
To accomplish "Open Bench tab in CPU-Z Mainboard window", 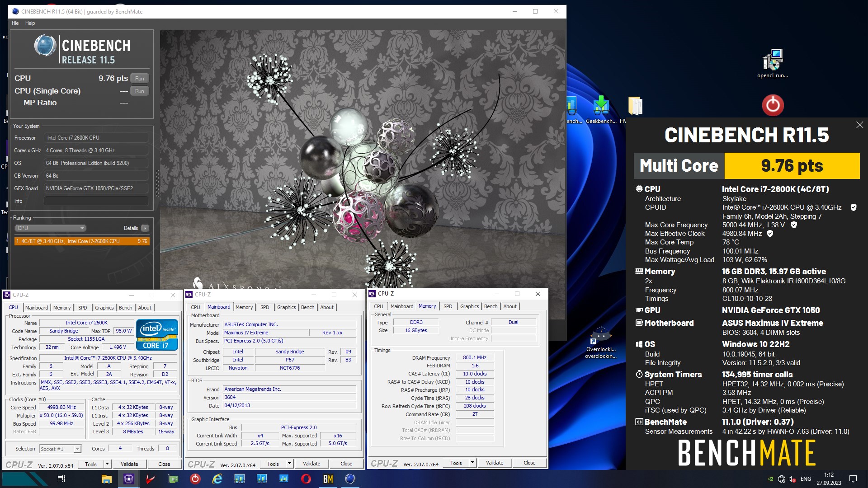I will tap(307, 307).
